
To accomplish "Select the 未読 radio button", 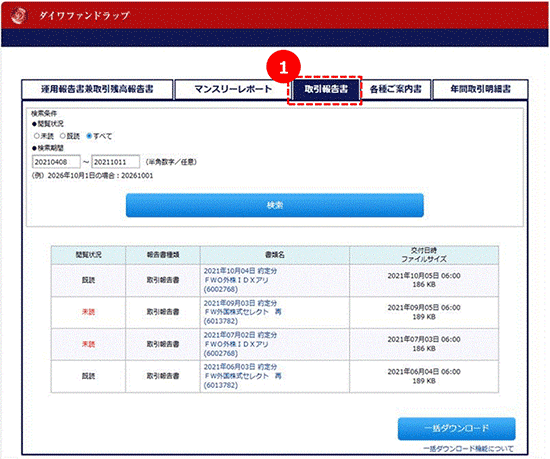I will tap(37, 136).
